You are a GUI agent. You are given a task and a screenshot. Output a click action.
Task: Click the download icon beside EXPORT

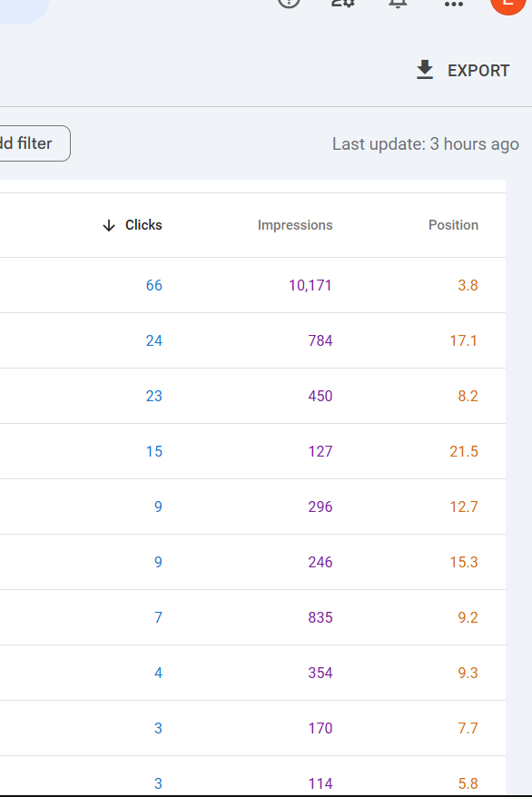click(x=424, y=70)
